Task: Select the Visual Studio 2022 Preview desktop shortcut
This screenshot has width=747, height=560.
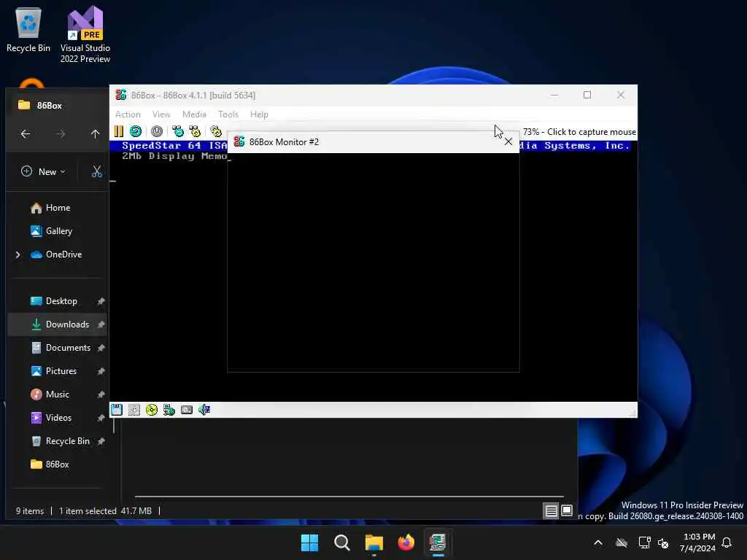Action: click(85, 34)
